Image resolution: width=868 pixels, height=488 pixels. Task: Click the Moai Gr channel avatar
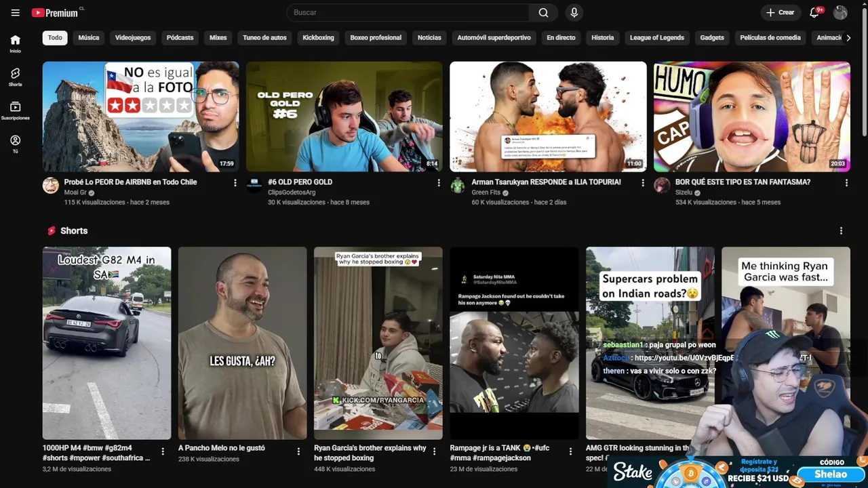pos(51,186)
